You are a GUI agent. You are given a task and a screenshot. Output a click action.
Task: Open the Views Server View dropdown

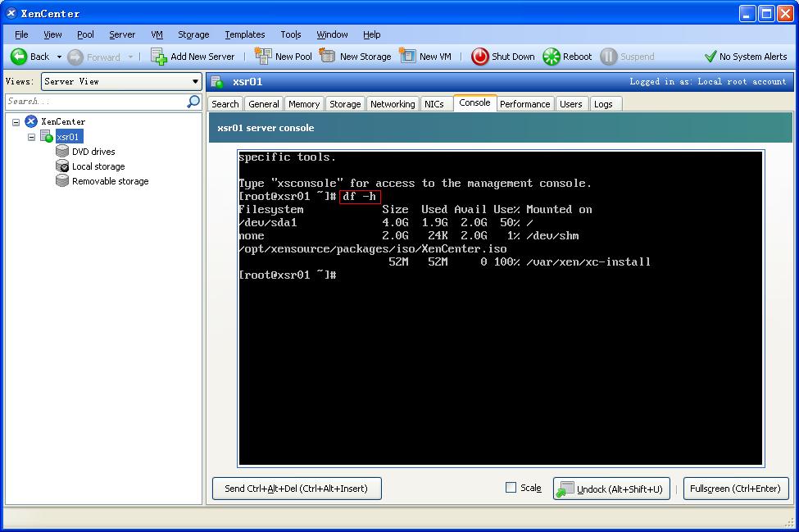(120, 81)
